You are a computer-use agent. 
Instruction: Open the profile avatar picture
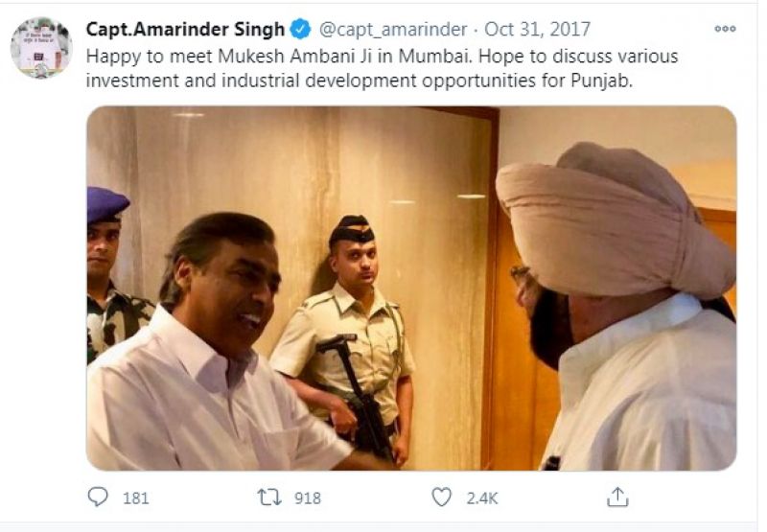pos(41,47)
